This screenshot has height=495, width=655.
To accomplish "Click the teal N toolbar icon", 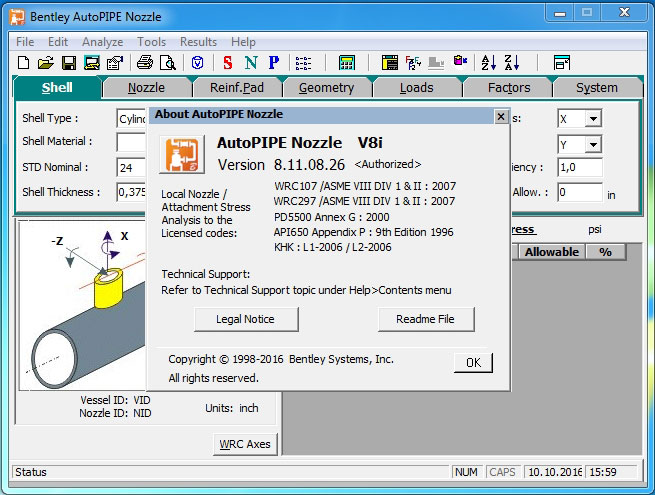I will 251,63.
